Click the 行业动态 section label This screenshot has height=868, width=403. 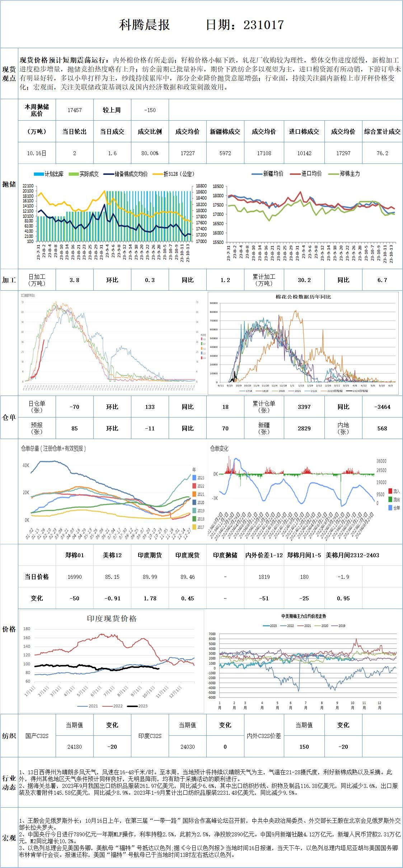[x=9, y=782]
